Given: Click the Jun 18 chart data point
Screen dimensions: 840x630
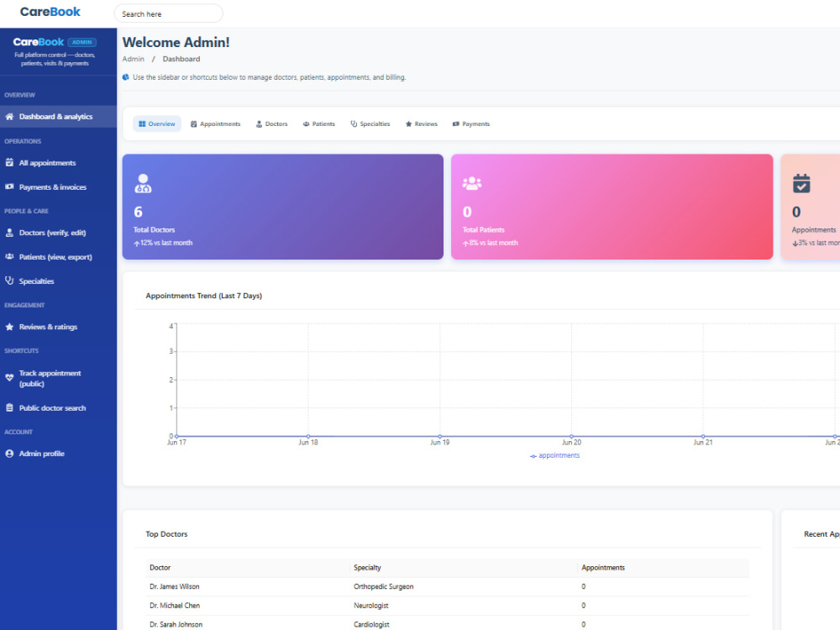Looking at the screenshot, I should coord(308,436).
